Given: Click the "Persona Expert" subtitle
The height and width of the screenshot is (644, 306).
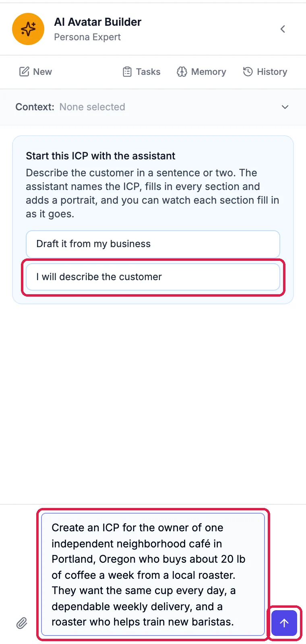Looking at the screenshot, I should pos(87,37).
